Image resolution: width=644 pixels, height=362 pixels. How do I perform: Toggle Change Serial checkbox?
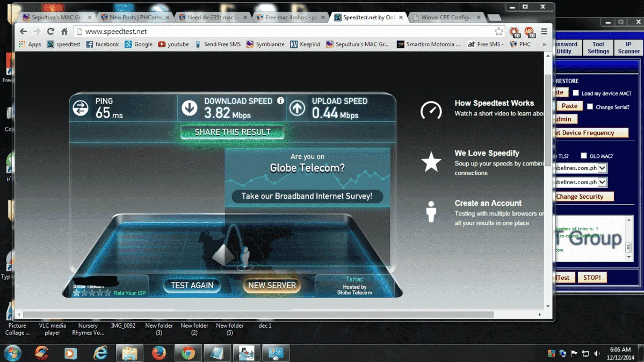[x=590, y=106]
